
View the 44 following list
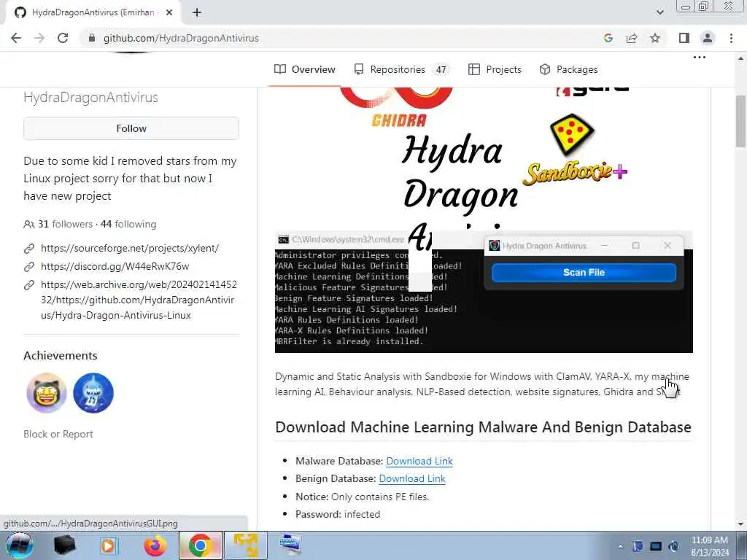(x=128, y=224)
